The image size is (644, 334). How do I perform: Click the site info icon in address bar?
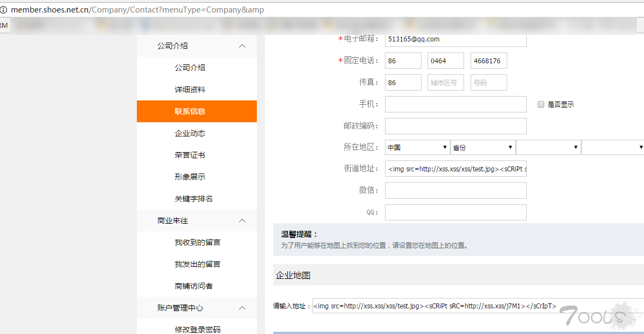[x=3, y=9]
